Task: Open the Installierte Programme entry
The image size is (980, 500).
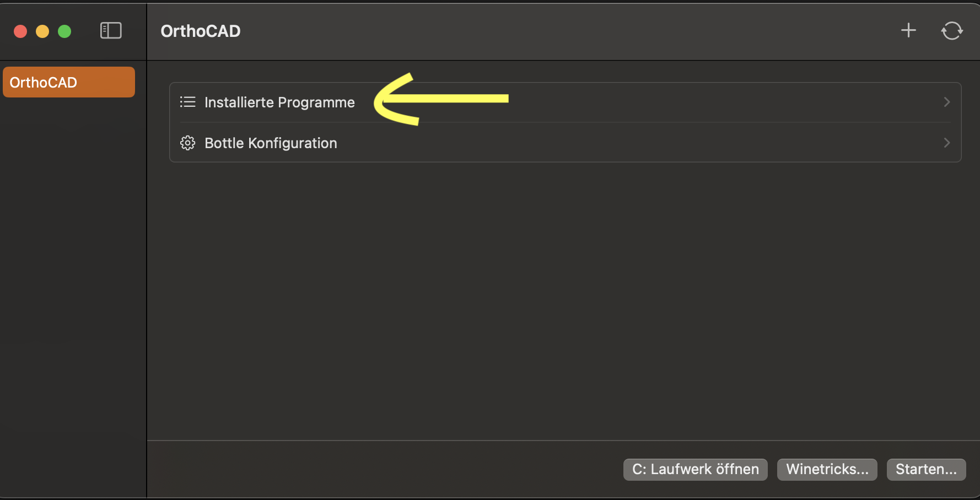Action: point(279,102)
